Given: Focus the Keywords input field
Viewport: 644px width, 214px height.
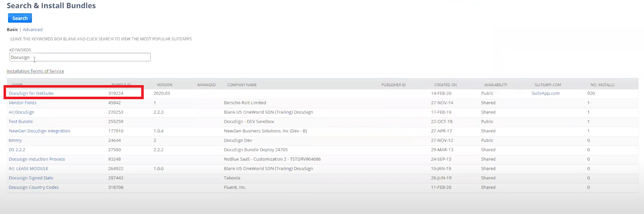Looking at the screenshot, I should click(80, 57).
